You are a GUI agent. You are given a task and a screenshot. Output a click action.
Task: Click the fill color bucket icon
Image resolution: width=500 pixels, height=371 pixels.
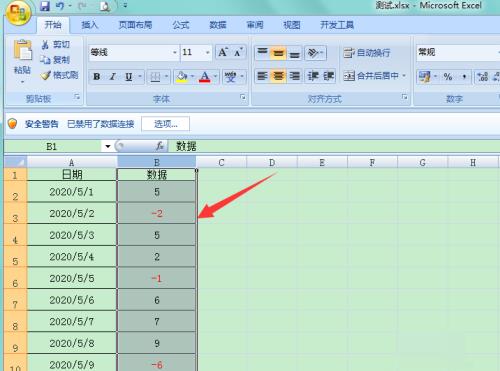(x=182, y=77)
